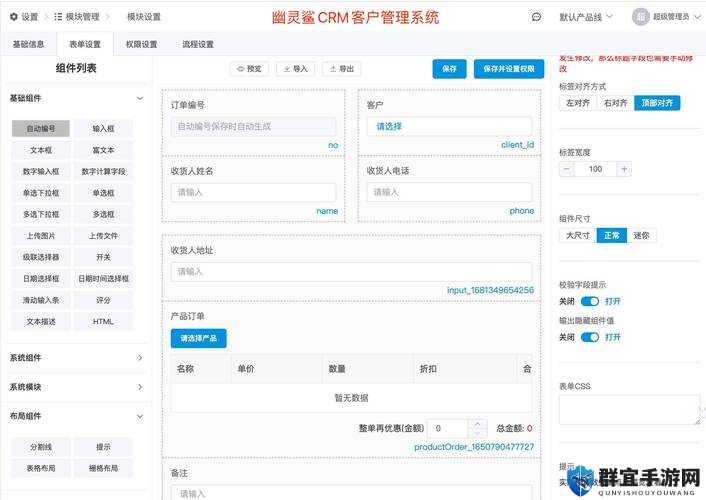Choose 大尺寸 component size
Screen dimensions: 706x500
point(578,235)
